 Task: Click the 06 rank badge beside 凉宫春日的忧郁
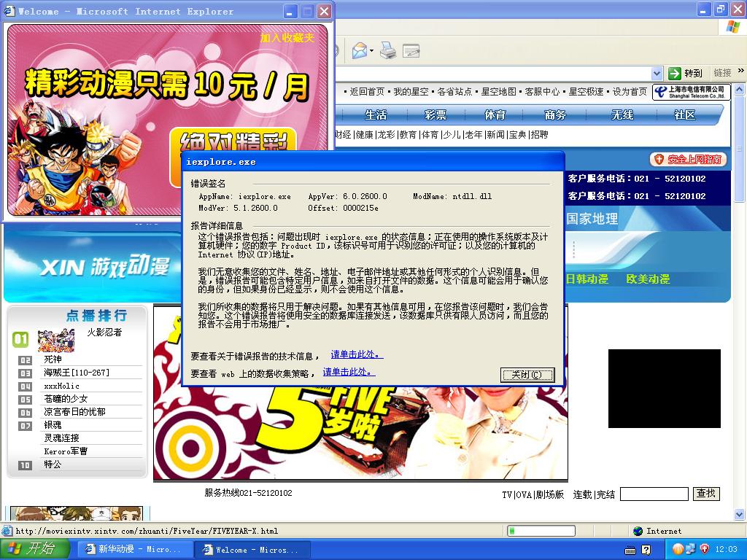25,413
